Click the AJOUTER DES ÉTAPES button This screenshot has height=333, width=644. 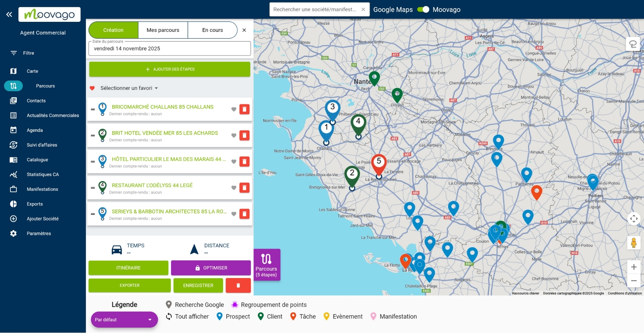point(170,69)
